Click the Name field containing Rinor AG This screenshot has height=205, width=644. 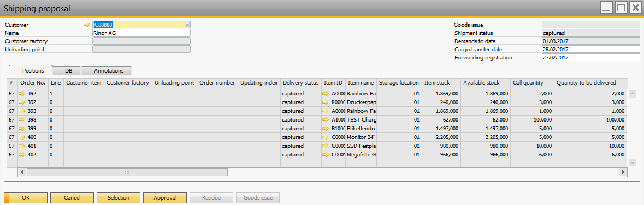click(141, 33)
